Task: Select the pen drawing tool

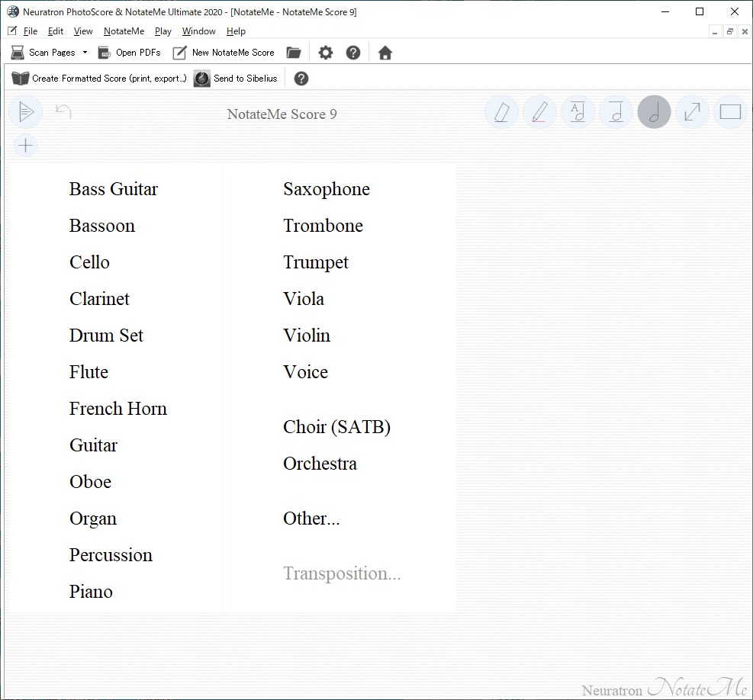Action: click(540, 112)
